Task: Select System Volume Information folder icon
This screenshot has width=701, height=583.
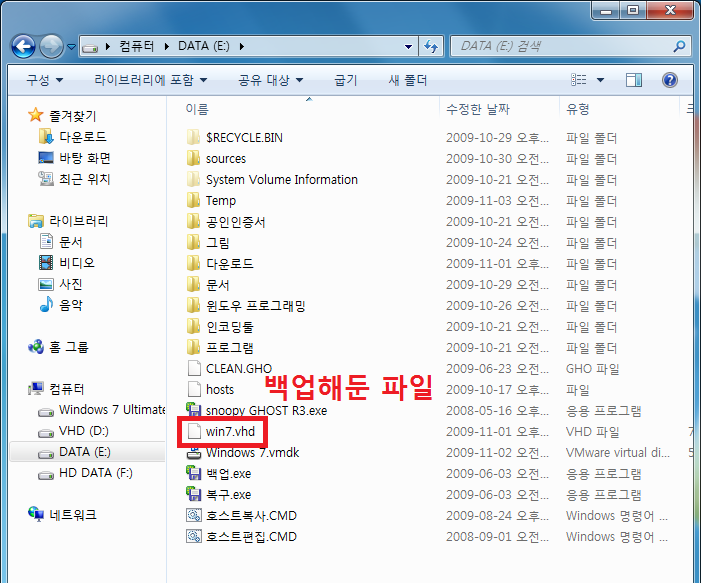Action: coord(193,179)
